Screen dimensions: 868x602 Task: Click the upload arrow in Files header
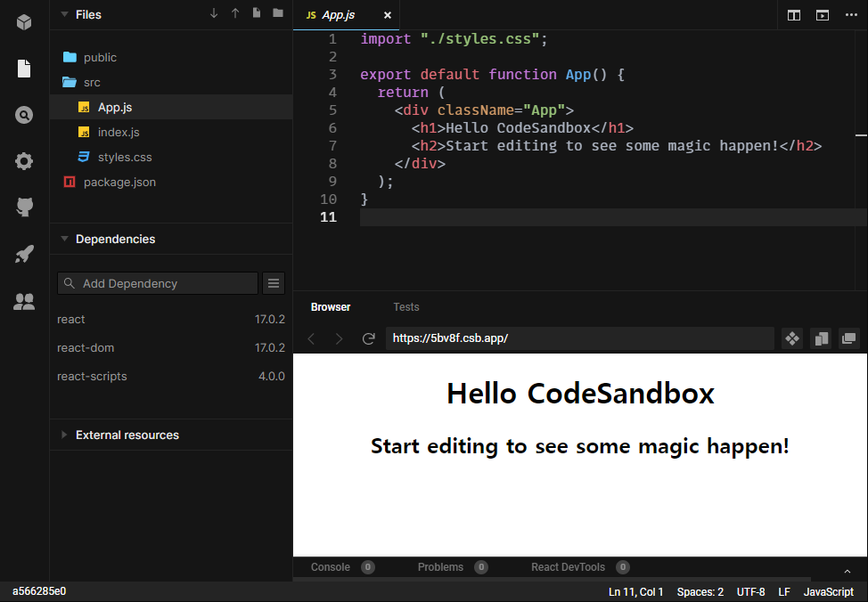[x=235, y=13]
